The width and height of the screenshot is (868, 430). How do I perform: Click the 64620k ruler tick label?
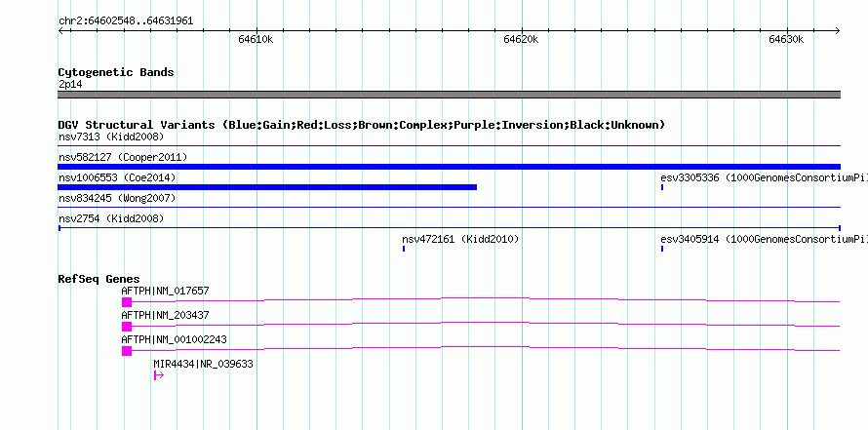[521, 39]
